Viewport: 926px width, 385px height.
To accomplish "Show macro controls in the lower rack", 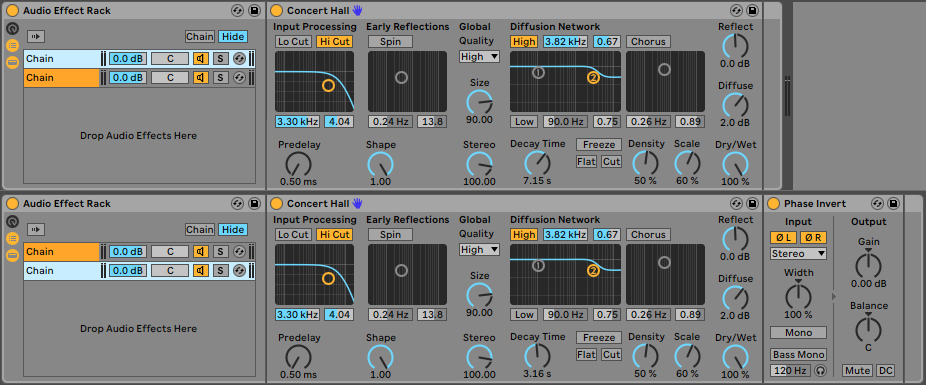I will point(12,221).
